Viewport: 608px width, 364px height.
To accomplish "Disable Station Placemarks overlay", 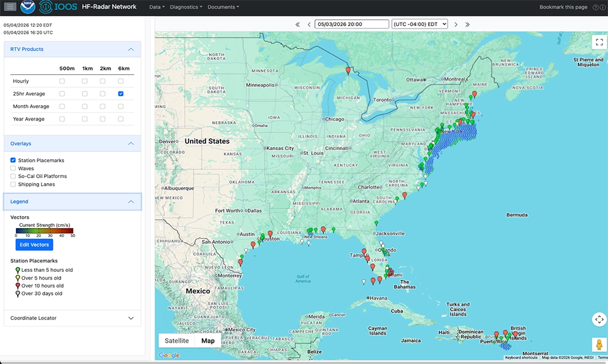I will (x=13, y=160).
